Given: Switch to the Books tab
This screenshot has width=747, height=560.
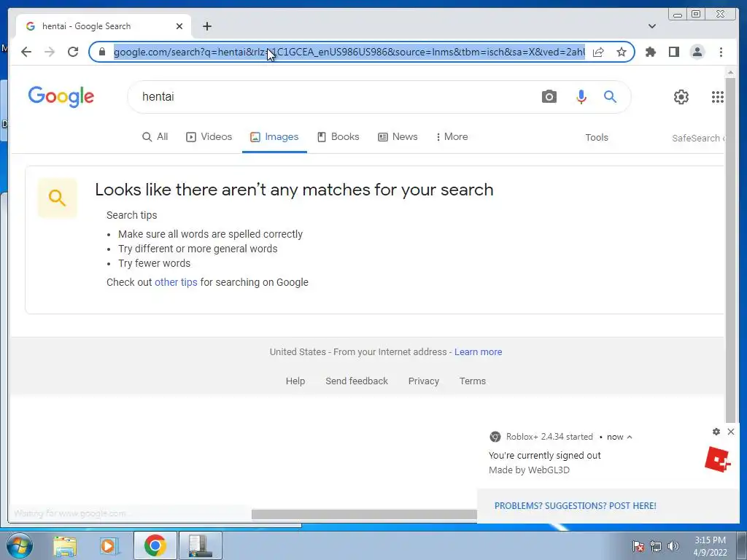Looking at the screenshot, I should pyautogui.click(x=338, y=136).
